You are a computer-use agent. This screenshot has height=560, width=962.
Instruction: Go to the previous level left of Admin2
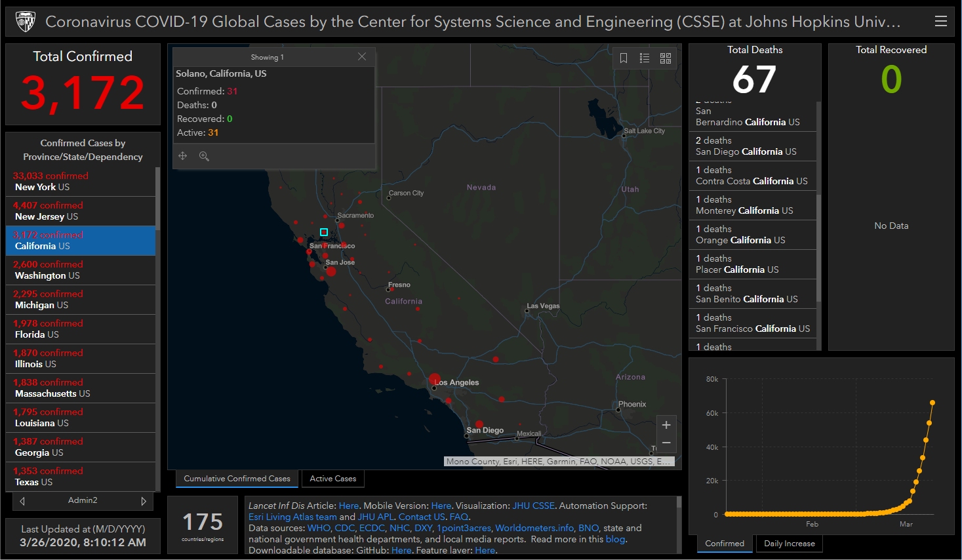(x=22, y=501)
